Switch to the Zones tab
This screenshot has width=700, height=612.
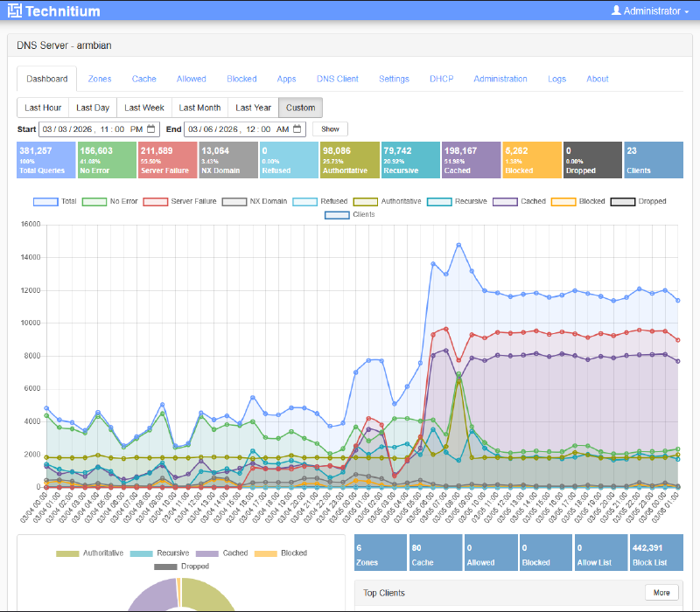tap(99, 79)
